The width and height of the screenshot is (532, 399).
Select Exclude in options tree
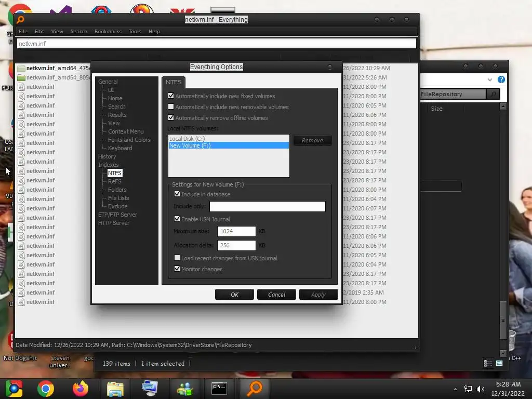[118, 206]
